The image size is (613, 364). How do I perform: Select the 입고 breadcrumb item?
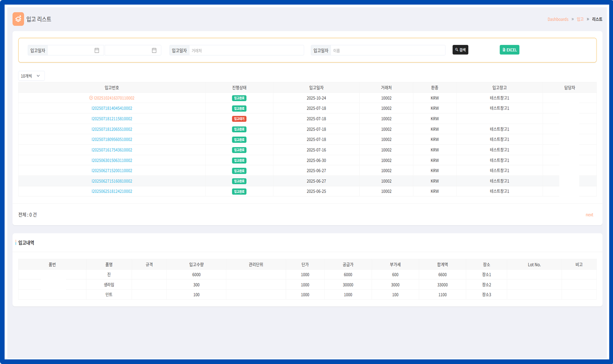point(580,19)
